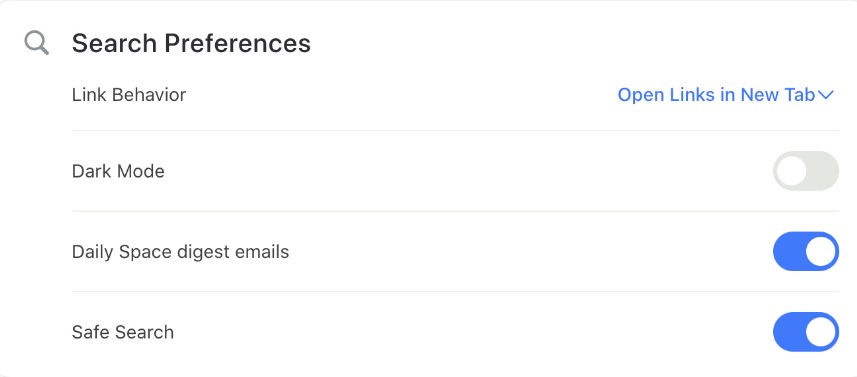This screenshot has width=857, height=377.
Task: Select the Open Links in New Tab text
Action: click(x=717, y=95)
